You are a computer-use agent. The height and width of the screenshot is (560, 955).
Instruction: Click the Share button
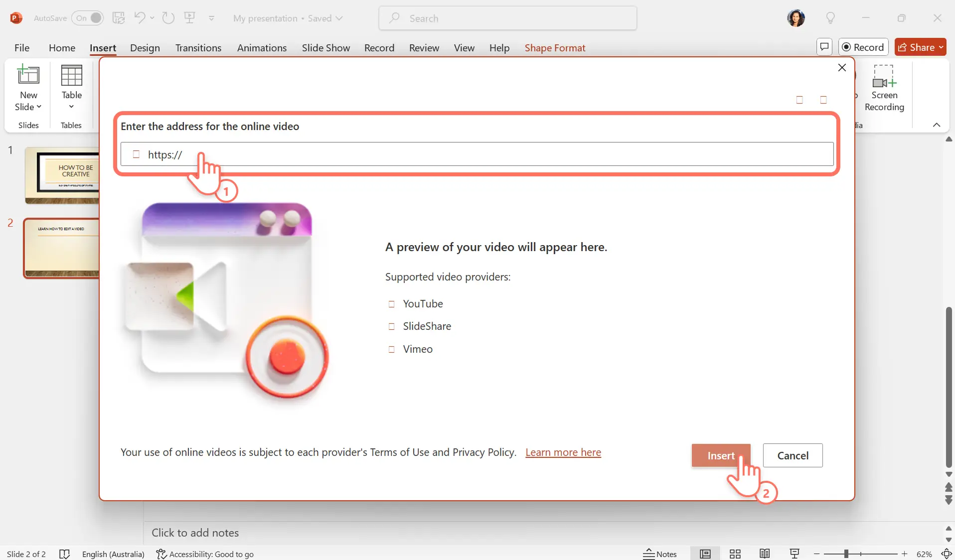click(x=920, y=47)
